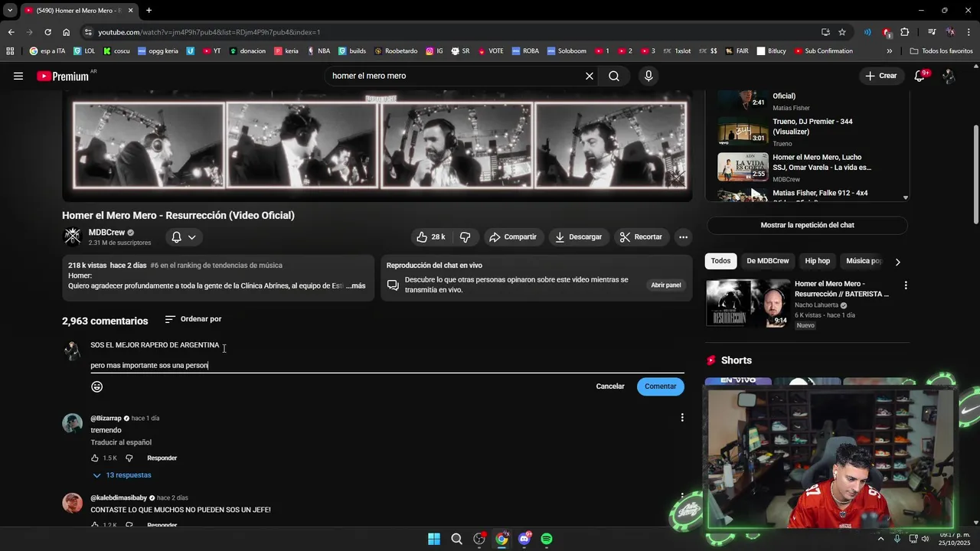
Task: Open more actions menu below the video
Action: tap(683, 237)
